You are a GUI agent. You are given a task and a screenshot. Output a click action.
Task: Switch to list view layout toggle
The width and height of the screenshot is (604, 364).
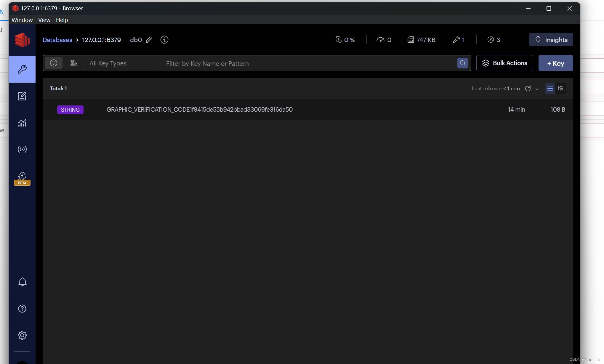pos(550,89)
